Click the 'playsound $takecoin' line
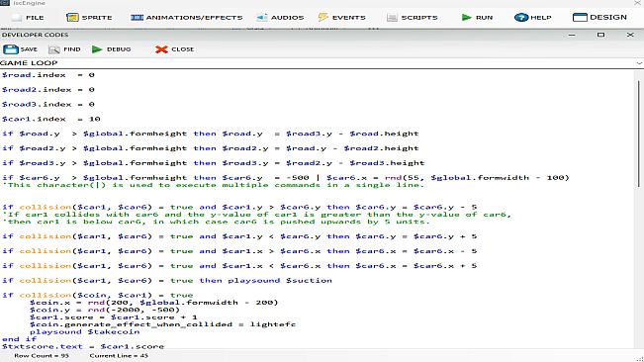 [x=85, y=332]
